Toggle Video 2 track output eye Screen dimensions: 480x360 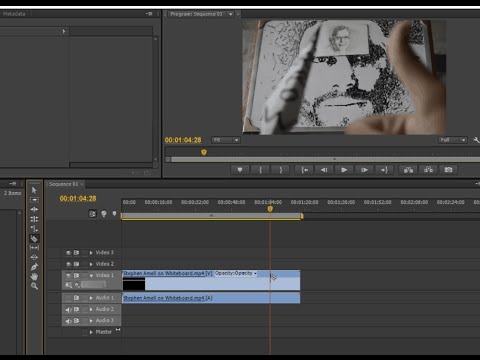[69, 264]
